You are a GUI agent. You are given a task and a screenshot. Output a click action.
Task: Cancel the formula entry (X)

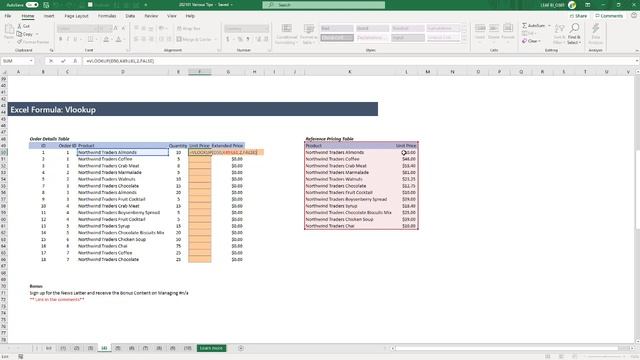pos(51,61)
